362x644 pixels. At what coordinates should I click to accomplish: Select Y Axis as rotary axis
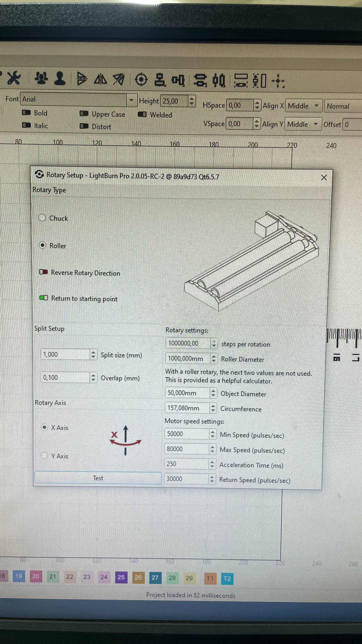point(44,456)
